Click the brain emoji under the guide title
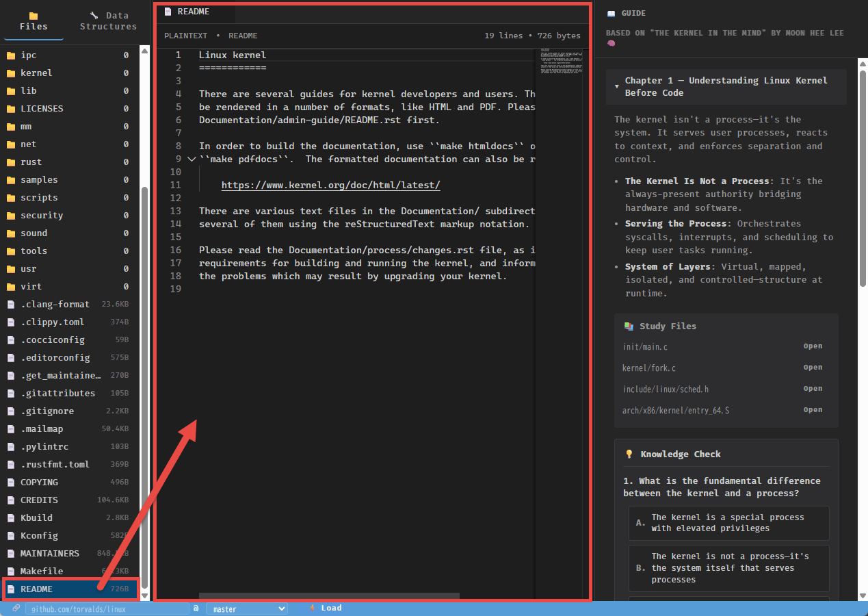The width and height of the screenshot is (868, 616). coord(611,43)
